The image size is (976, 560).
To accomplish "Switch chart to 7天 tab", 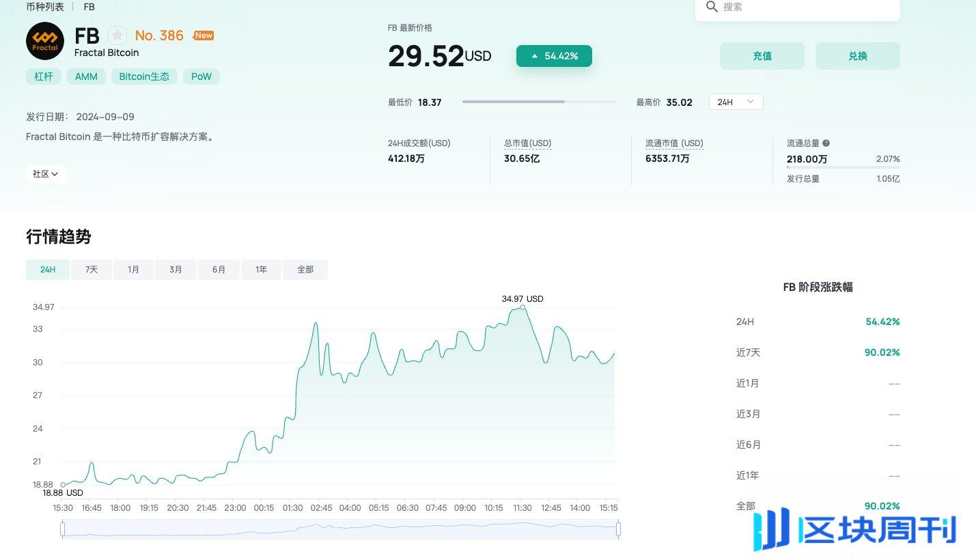I will (92, 270).
